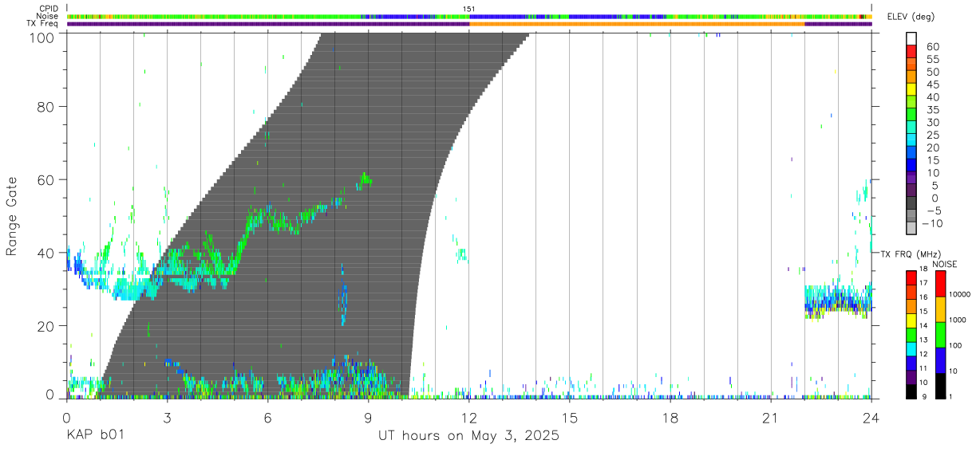
Task: Click the CPID label at top left
Action: [48, 9]
